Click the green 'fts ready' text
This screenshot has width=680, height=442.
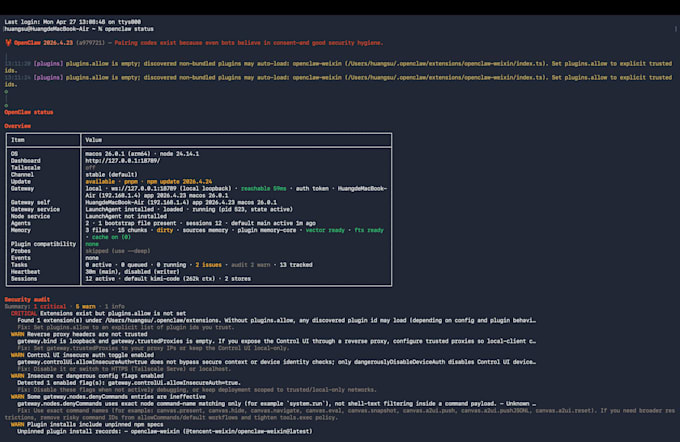369,230
